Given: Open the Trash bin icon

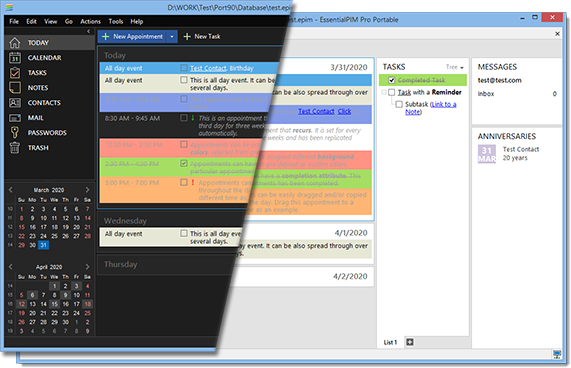Looking at the screenshot, I should point(15,147).
